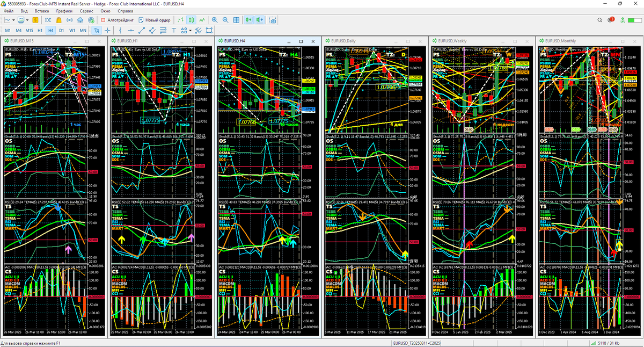
Task: Zoom in the chart with the magnifier plus
Action: coord(215,20)
